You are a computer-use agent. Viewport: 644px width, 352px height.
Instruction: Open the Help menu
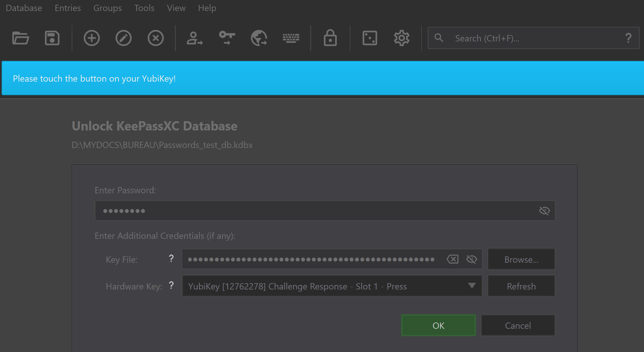pyautogui.click(x=207, y=8)
